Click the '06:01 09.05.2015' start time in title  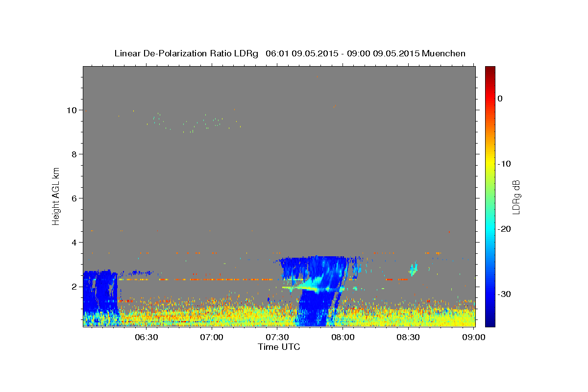click(x=301, y=53)
